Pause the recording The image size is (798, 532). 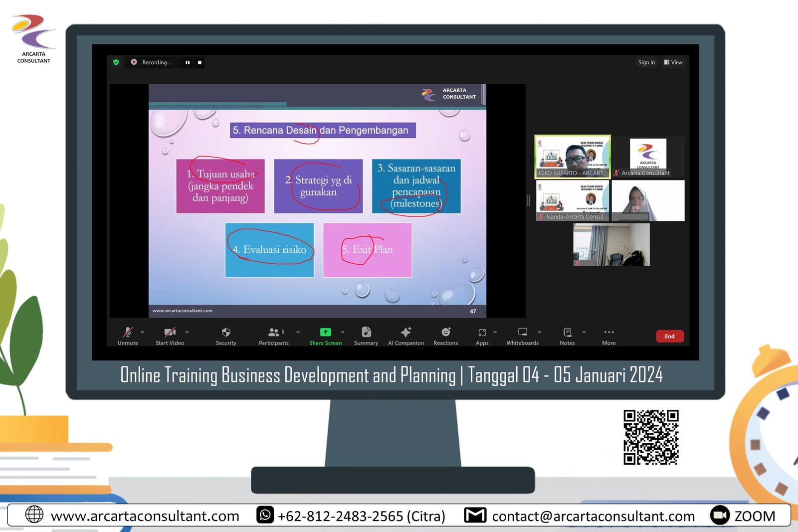(x=188, y=62)
